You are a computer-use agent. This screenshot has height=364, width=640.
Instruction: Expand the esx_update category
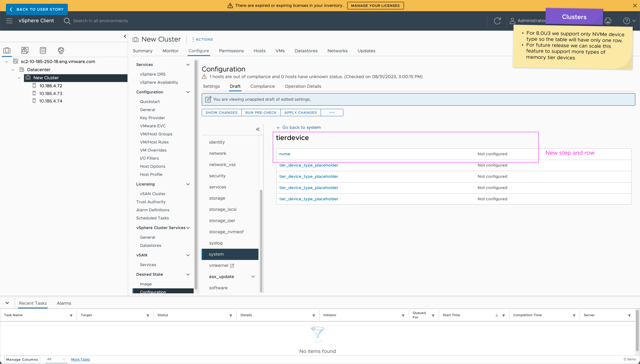[x=253, y=277]
